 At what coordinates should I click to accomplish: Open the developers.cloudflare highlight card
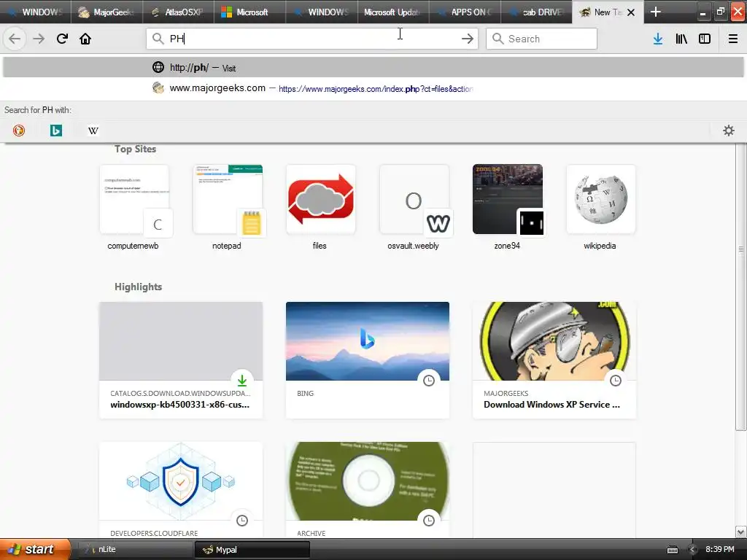click(181, 490)
